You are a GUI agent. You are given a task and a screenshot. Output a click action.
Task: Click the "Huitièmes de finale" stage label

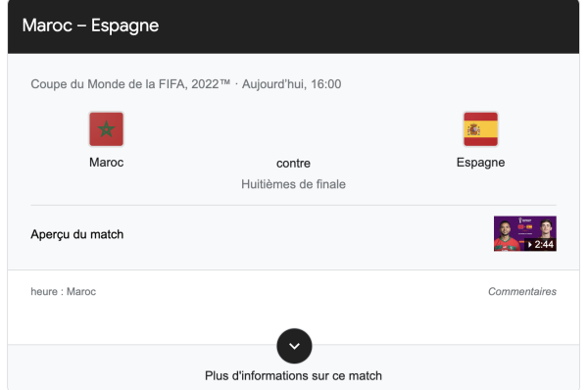click(293, 184)
